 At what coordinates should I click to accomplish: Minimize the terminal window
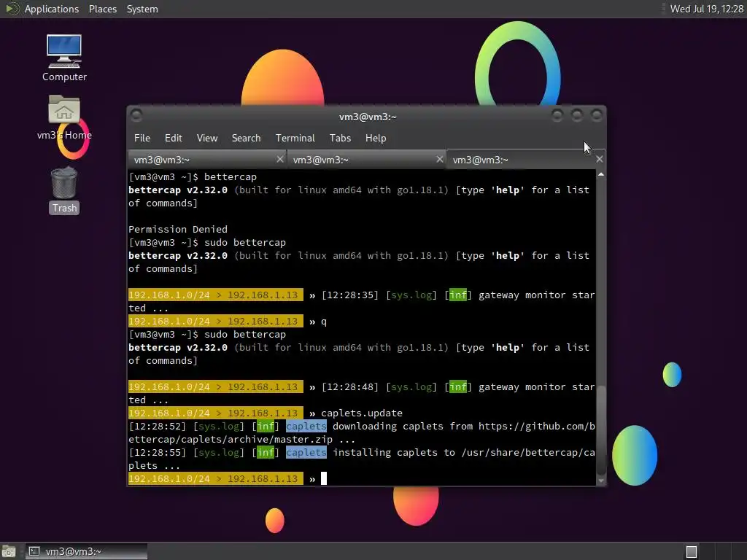tap(557, 115)
